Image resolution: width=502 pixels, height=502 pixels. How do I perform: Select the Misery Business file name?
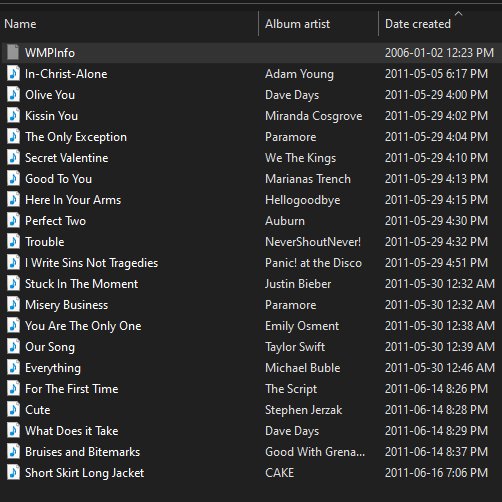[x=67, y=305]
